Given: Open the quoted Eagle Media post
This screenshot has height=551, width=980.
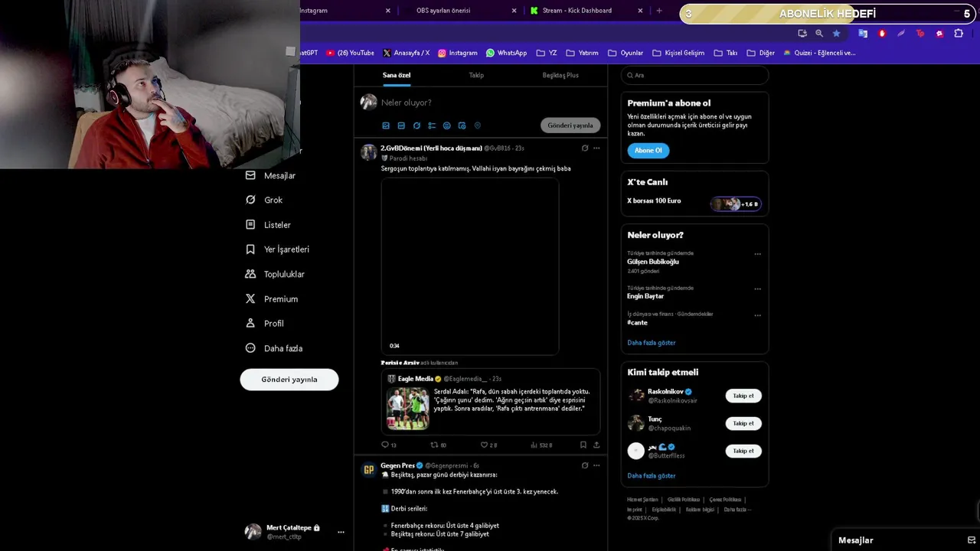Looking at the screenshot, I should (491, 403).
